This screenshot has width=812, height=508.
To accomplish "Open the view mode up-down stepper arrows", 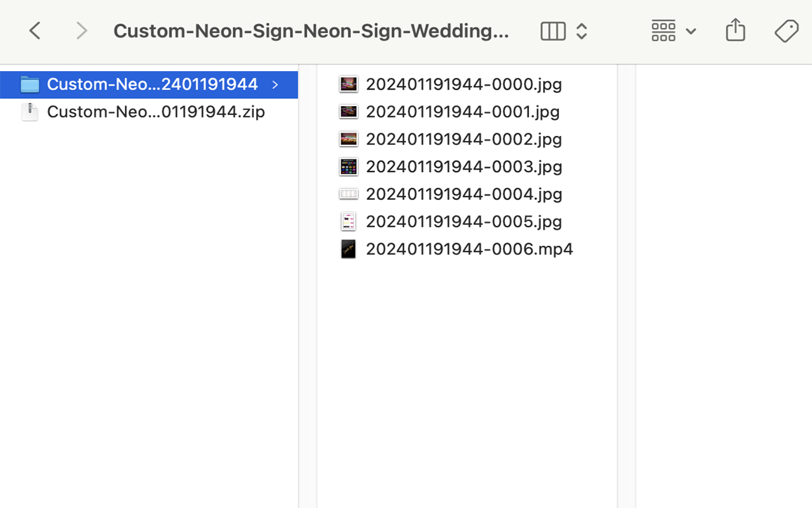I will click(x=581, y=31).
